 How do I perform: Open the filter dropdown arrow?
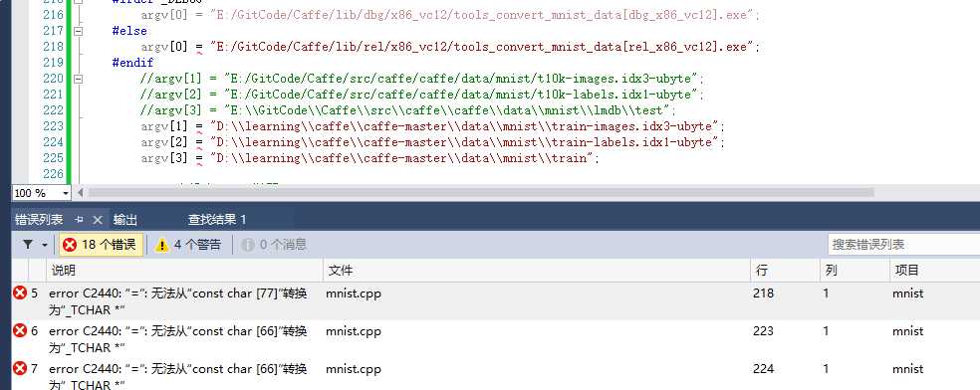point(45,245)
